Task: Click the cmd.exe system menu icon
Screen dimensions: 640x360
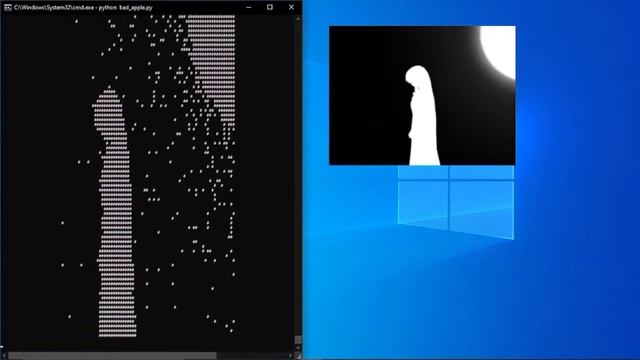Action: click(7, 7)
